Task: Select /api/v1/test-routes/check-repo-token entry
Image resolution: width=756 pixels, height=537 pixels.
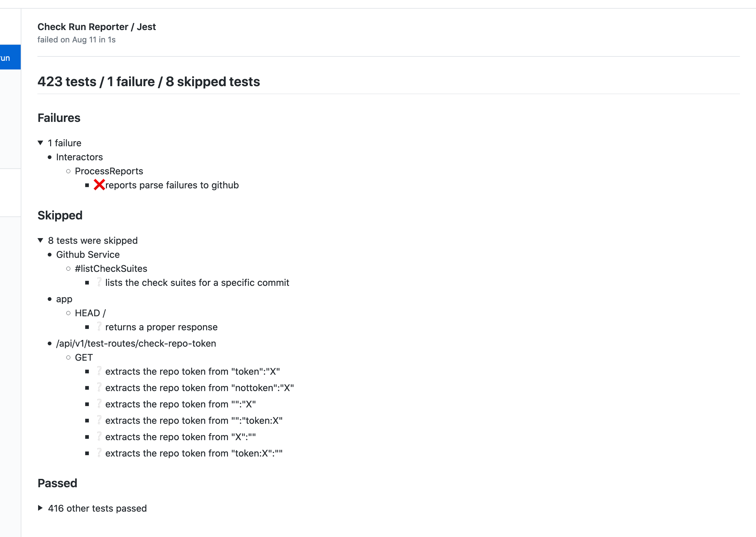Action: (136, 343)
